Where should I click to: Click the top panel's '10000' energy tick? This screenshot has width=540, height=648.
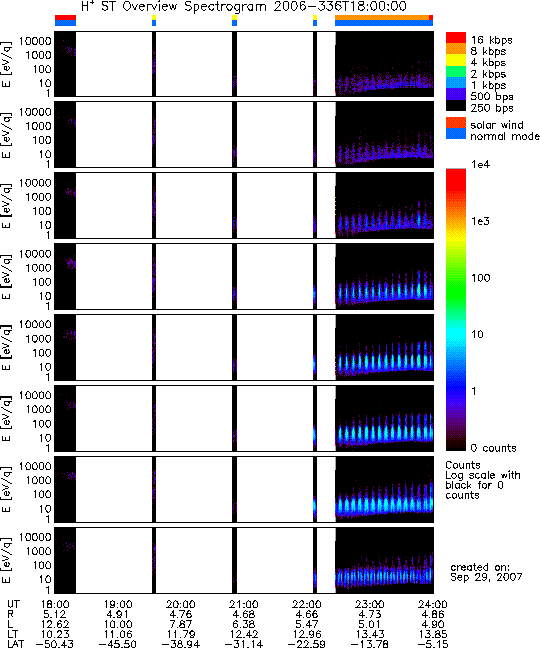point(35,41)
